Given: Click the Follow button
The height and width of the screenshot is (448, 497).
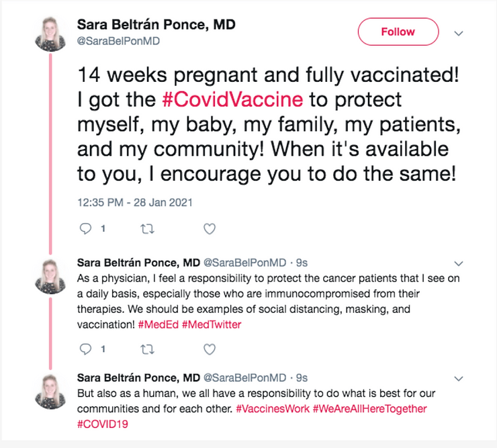Looking at the screenshot, I should point(398,32).
